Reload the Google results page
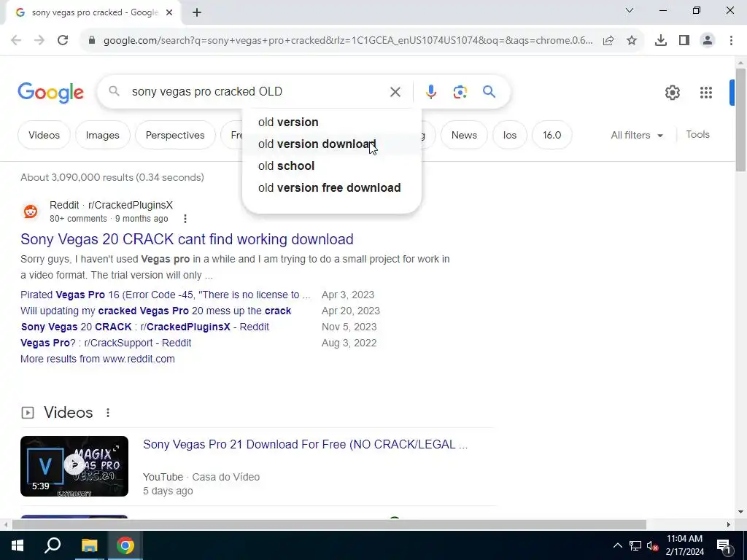Screen dimensions: 747x560 (x=63, y=41)
